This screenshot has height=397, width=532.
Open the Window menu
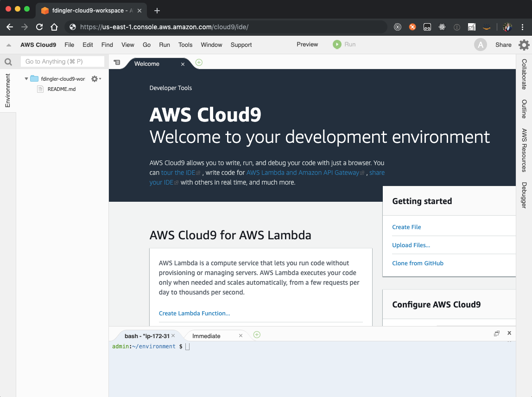pyautogui.click(x=211, y=45)
